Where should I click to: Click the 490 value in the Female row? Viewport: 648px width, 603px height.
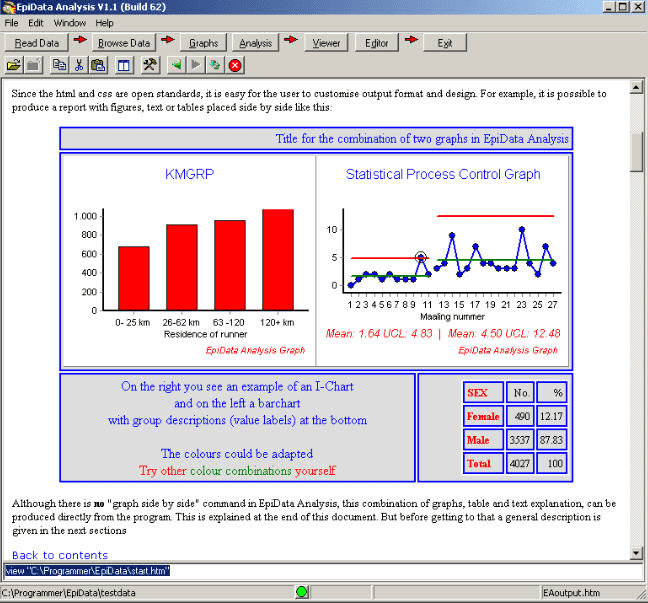coord(520,416)
